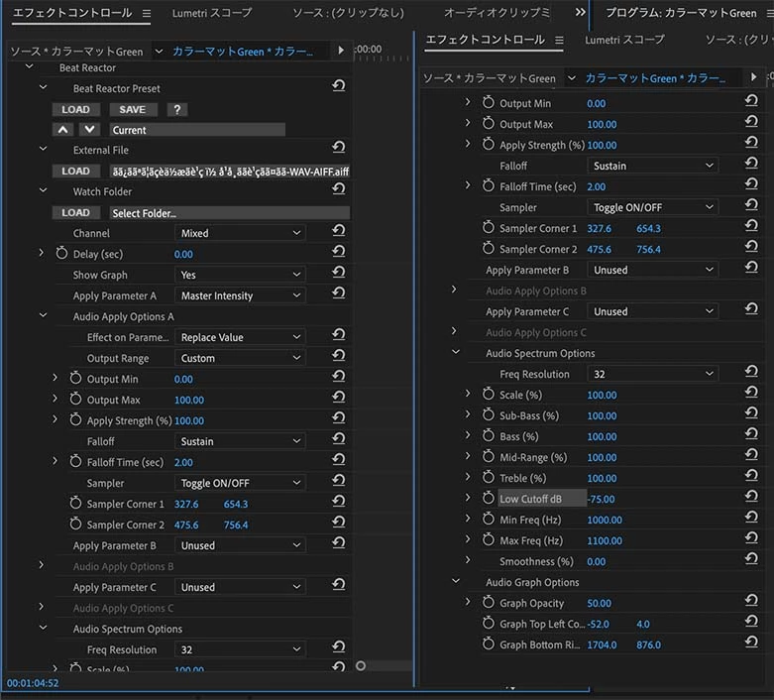
Task: Select left エフェクトコントロール tab
Action: coord(72,13)
